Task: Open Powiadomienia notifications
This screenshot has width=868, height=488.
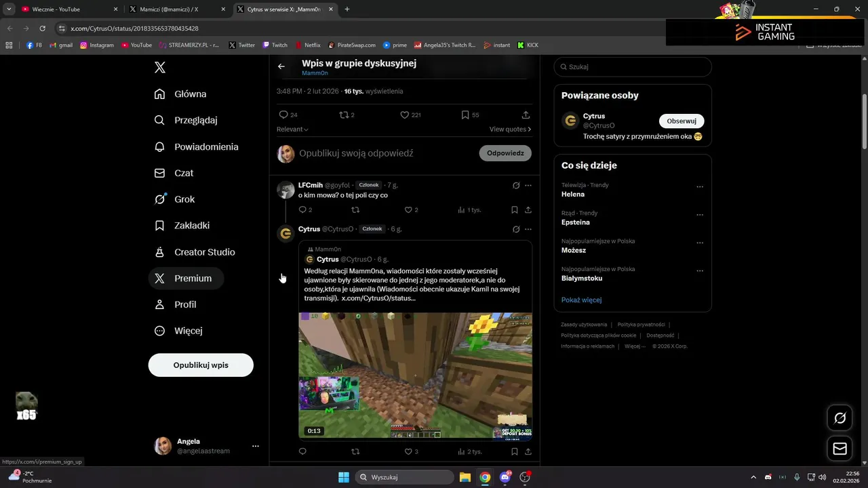Action: tap(196, 146)
